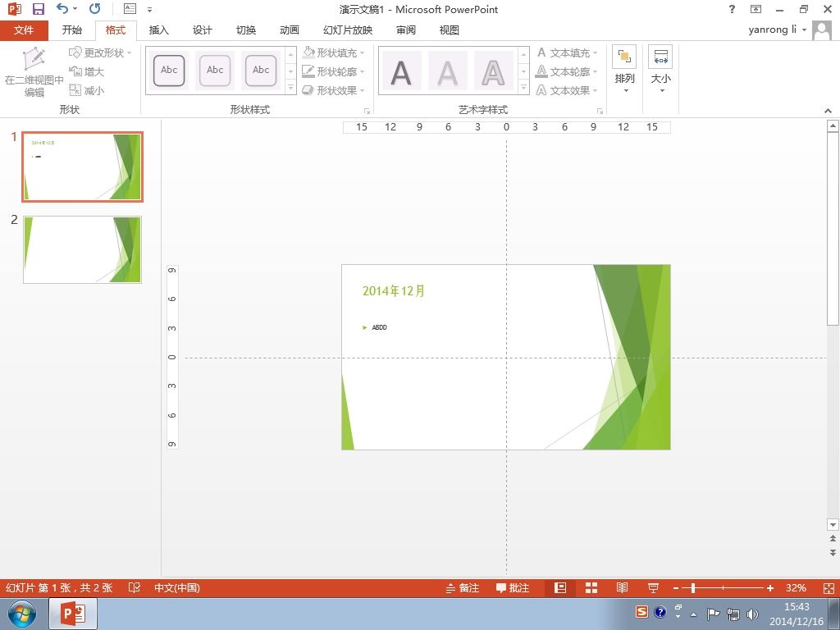Click 中文(中国) language indicator

click(x=177, y=587)
